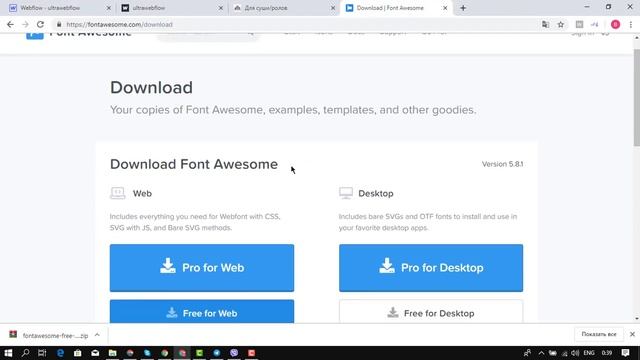Viewport: 640px width, 360px height.
Task: Open File Explorer from the taskbar
Action: pyautogui.click(x=113, y=353)
